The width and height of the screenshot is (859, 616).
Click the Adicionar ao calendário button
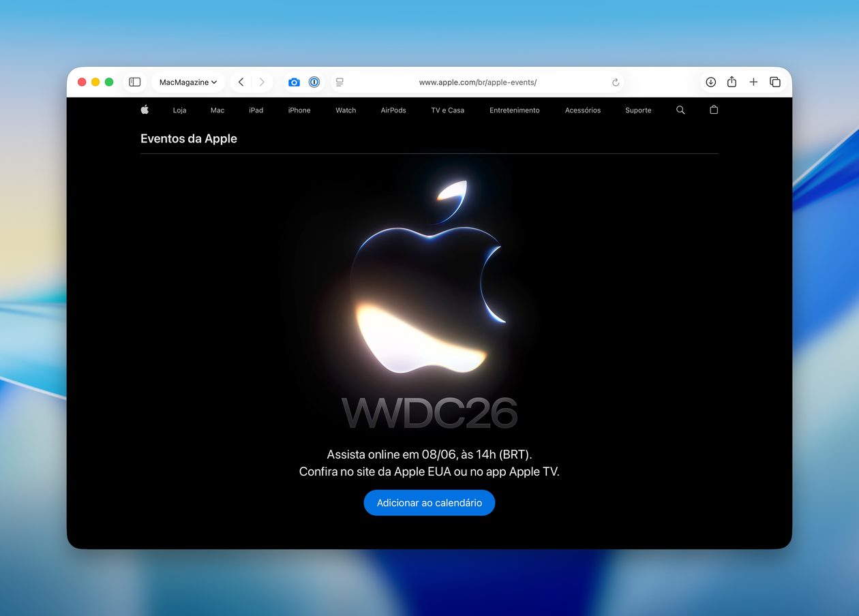pyautogui.click(x=429, y=503)
